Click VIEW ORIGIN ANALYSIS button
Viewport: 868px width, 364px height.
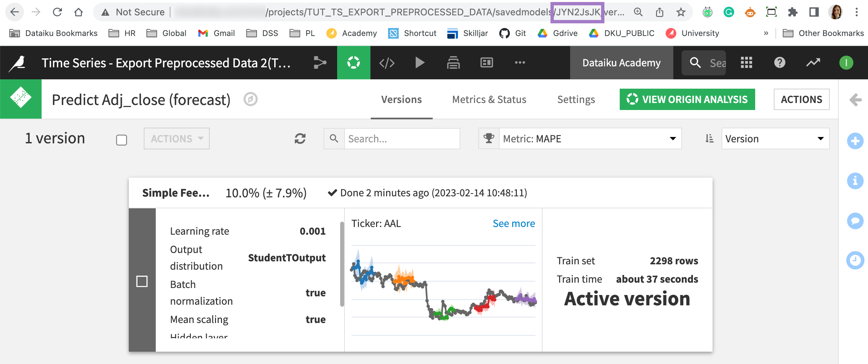pos(687,100)
